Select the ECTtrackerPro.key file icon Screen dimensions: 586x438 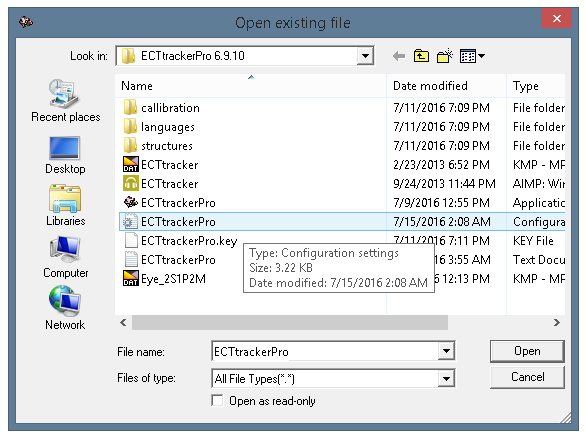click(x=131, y=241)
